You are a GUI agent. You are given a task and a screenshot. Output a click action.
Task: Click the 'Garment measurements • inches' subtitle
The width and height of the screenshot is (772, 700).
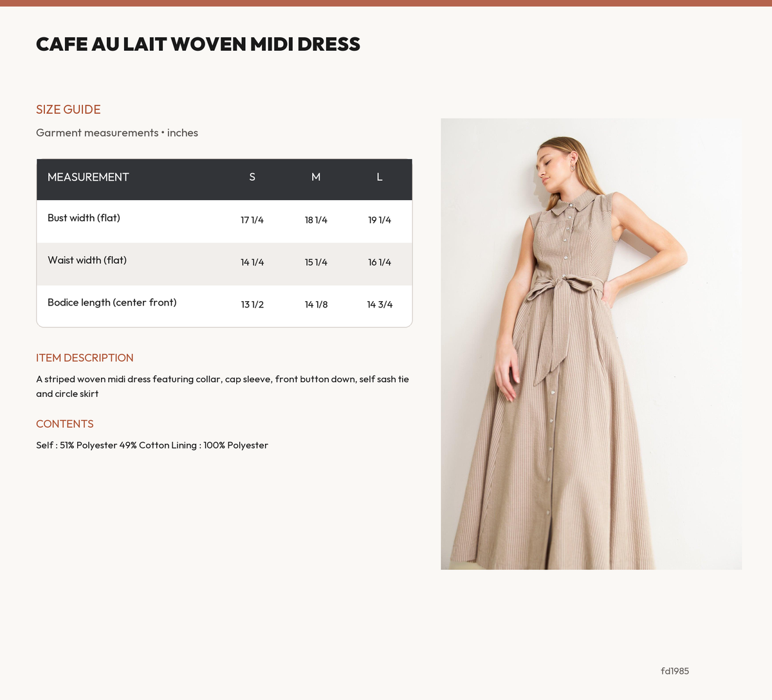click(x=117, y=133)
